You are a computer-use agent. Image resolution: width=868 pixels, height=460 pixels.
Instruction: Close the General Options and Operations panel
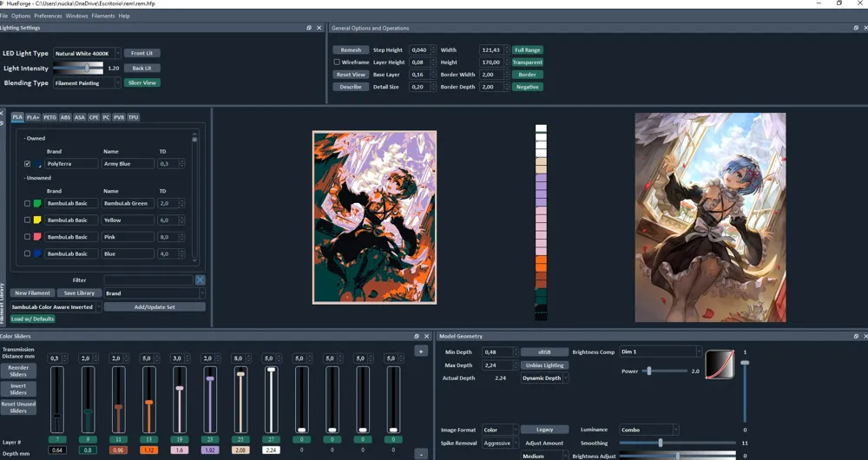865,28
